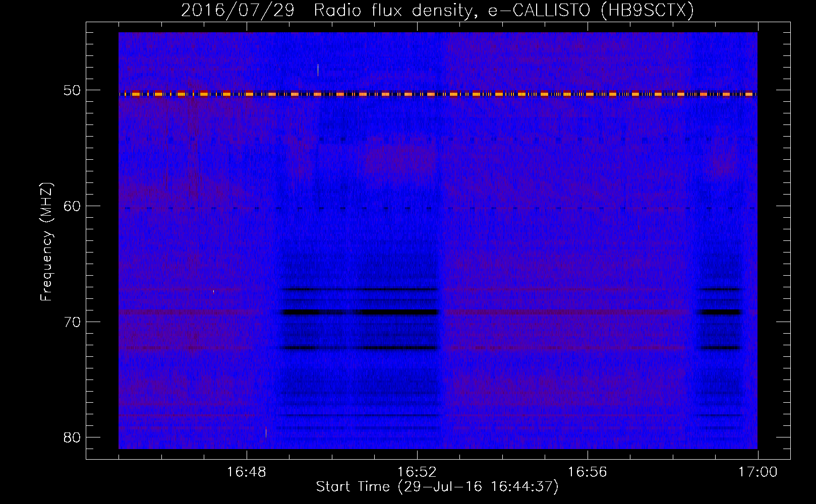This screenshot has height=504, width=816.
Task: Click the 70 MHz frequency tick label
Action: [x=72, y=322]
